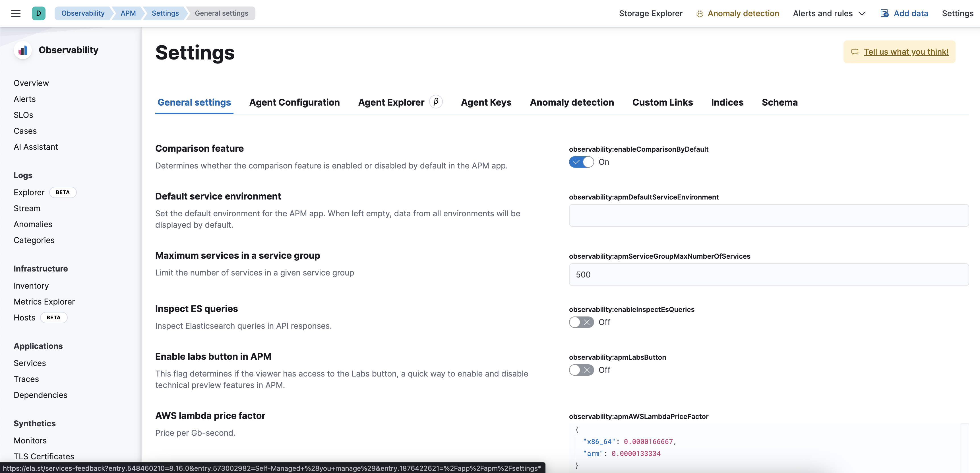Open Monitors under Synthetics
Screen dimensions: 980x473
click(x=30, y=441)
